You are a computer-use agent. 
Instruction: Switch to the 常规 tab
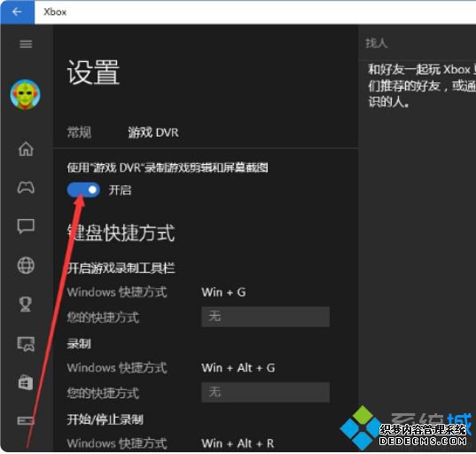(79, 133)
